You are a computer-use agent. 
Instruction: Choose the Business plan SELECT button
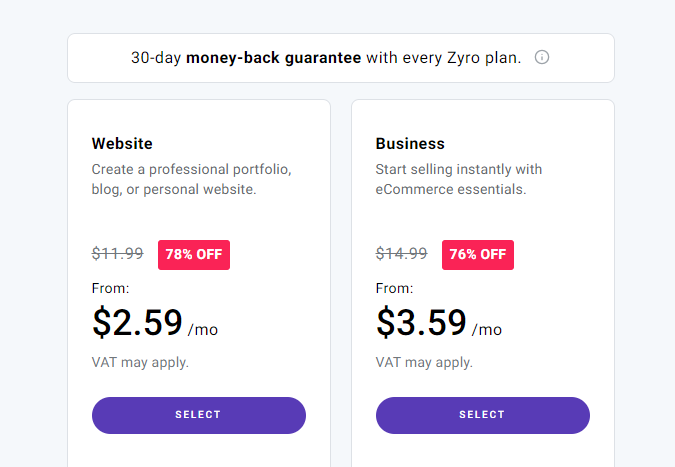(482, 415)
